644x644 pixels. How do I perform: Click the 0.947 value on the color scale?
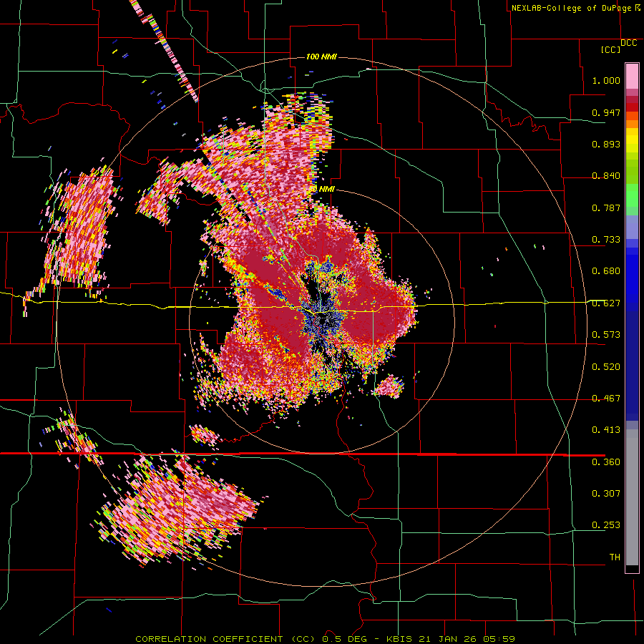[x=606, y=112]
